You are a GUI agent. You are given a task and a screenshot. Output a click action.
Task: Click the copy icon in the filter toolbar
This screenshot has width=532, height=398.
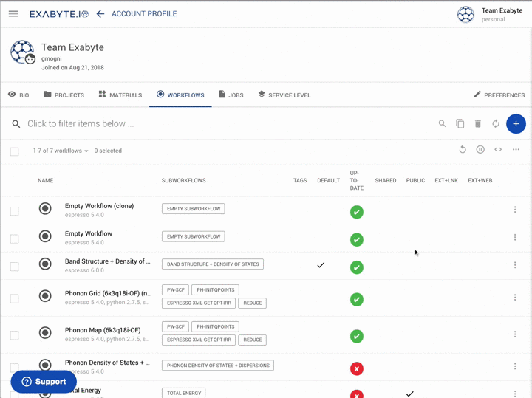460,124
